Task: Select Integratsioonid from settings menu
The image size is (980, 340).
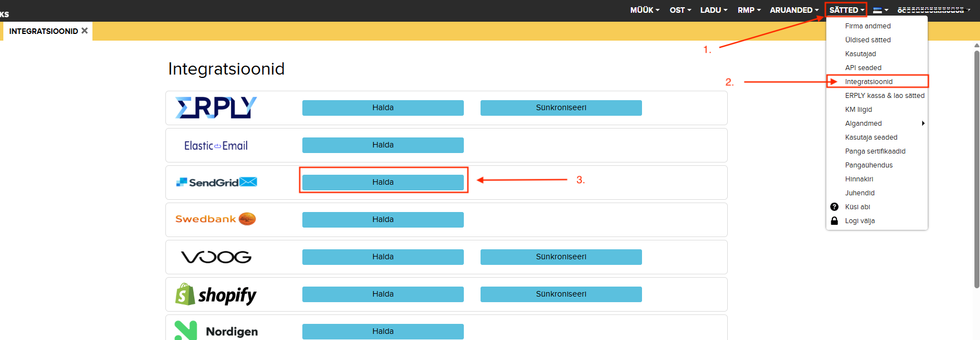Action: pyautogui.click(x=869, y=82)
